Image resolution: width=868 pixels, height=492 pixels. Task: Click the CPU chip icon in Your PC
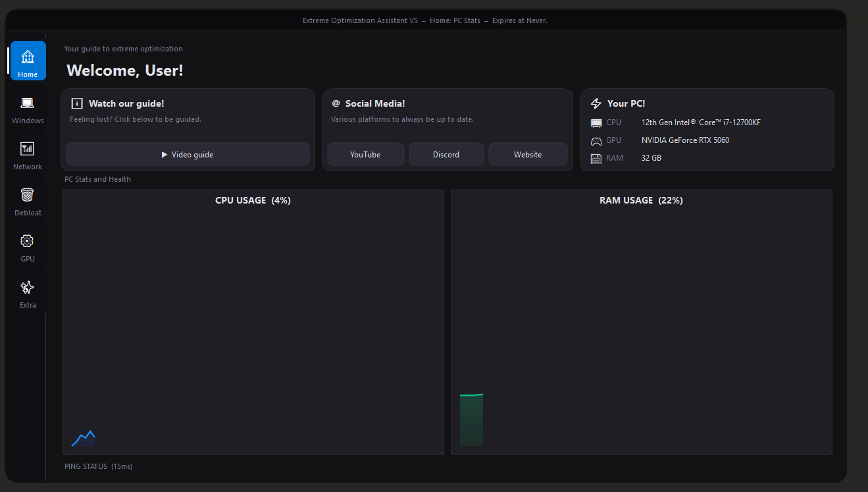click(x=596, y=123)
